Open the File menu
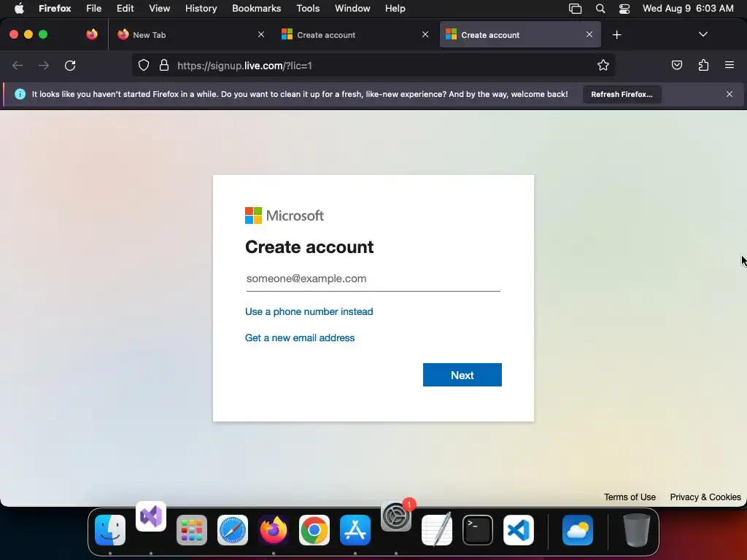 (x=94, y=8)
